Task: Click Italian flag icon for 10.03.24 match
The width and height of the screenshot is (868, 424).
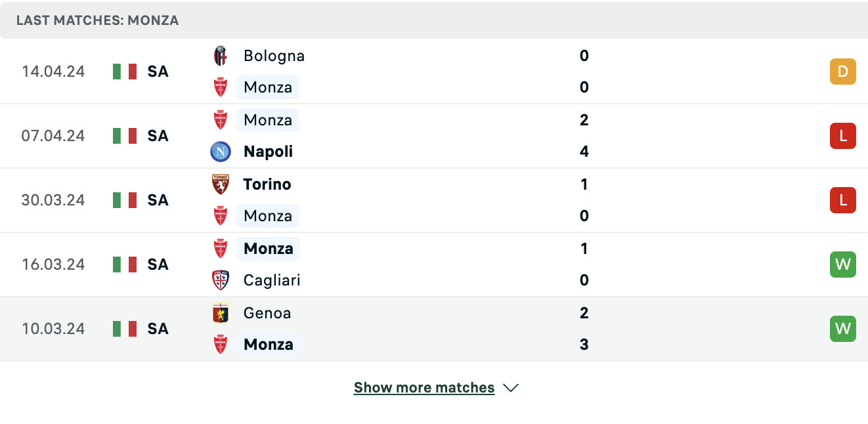Action: tap(125, 329)
